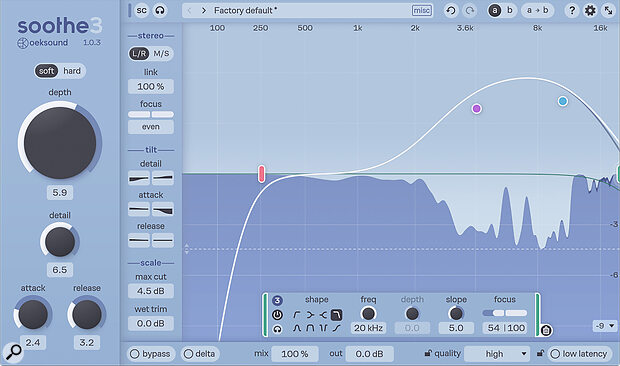620x366 pixels.
Task: Click the band focus slider
Action: (505, 313)
